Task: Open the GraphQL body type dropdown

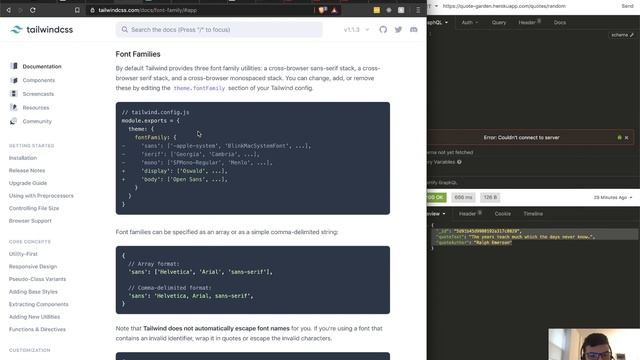Action: click(438, 22)
